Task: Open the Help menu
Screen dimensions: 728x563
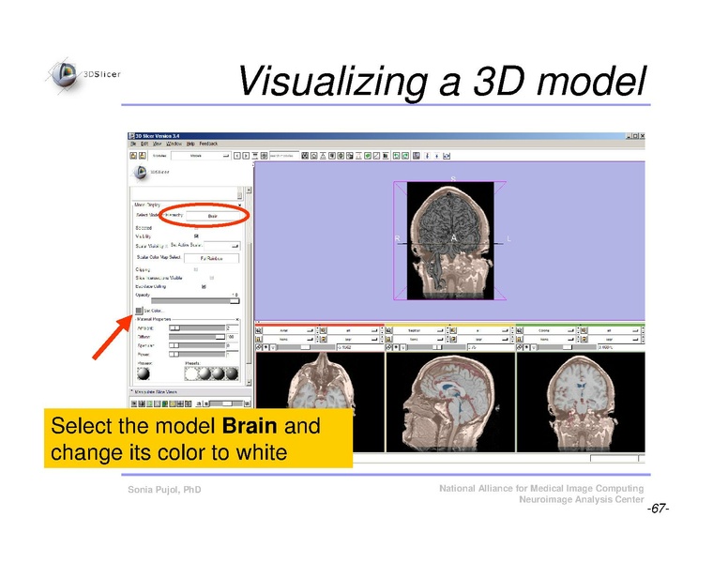Action: click(190, 144)
